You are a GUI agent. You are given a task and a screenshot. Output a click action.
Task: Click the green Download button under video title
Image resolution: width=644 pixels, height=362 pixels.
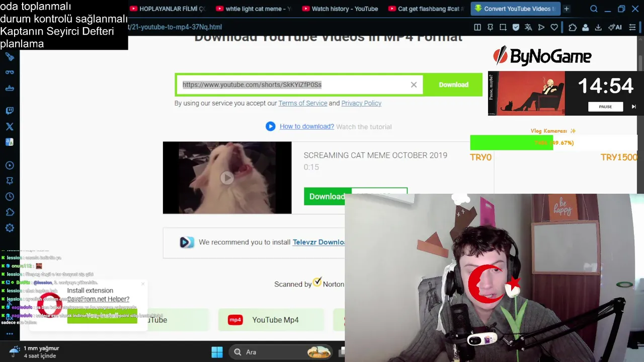tap(327, 196)
